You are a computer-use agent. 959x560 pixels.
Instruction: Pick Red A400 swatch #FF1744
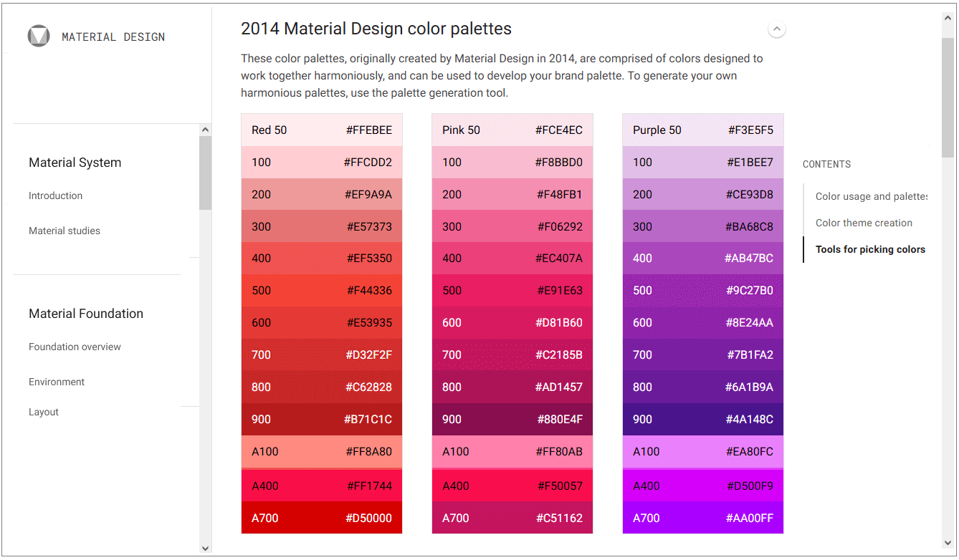322,486
